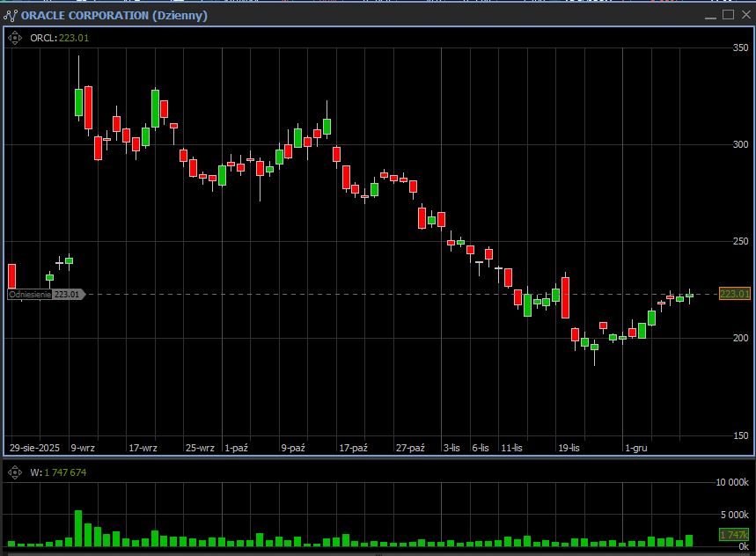Click the 223.01 current price tag on axis
The height and width of the screenshot is (556, 756).
[734, 294]
